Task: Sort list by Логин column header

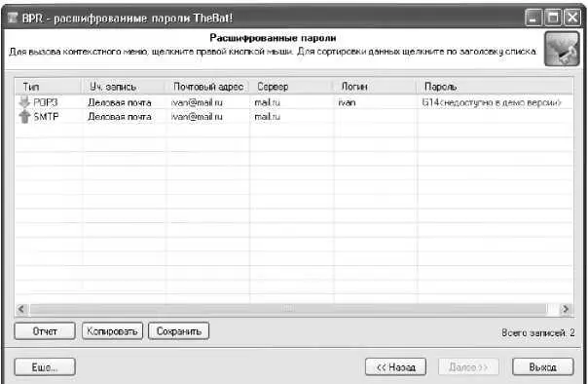Action: pyautogui.click(x=375, y=87)
